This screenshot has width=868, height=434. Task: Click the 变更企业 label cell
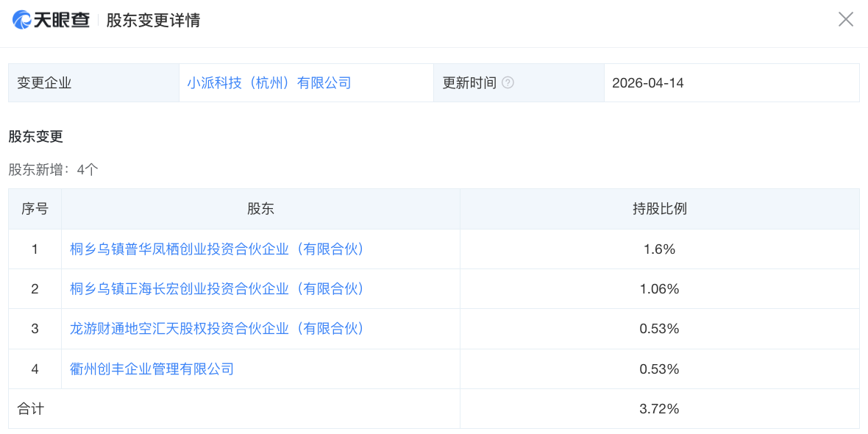(x=44, y=82)
